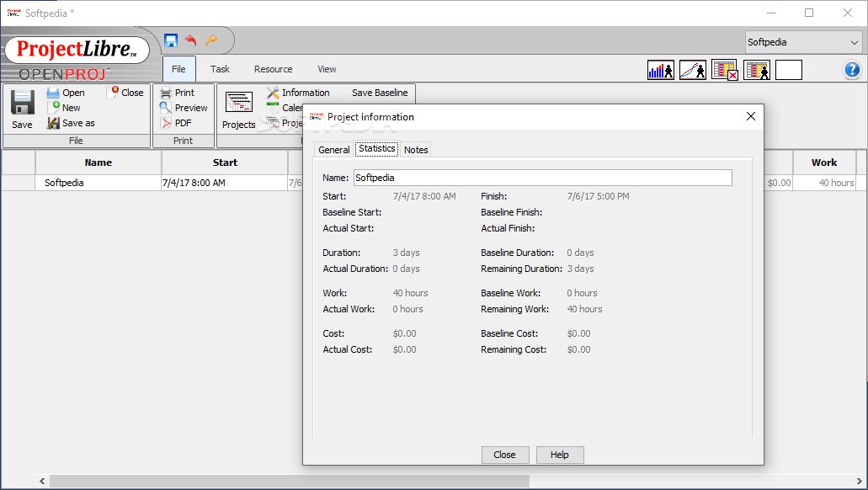Screen dimensions: 868x490
Task: Print the project
Action: coord(177,93)
